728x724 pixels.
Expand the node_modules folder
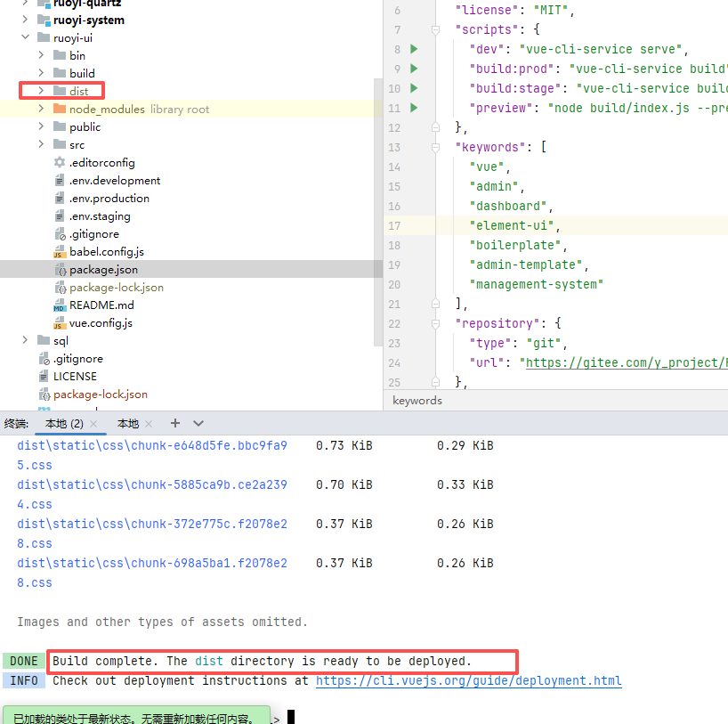[x=41, y=109]
